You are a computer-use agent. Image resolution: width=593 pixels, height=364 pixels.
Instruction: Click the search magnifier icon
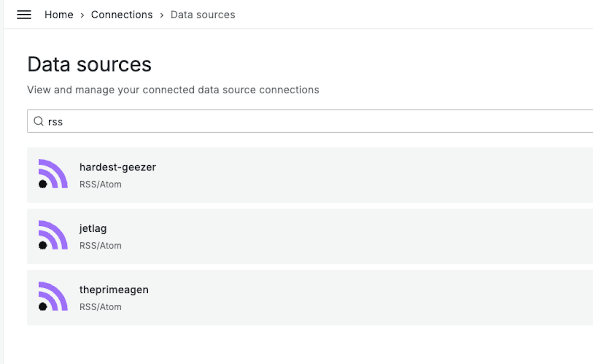[39, 121]
